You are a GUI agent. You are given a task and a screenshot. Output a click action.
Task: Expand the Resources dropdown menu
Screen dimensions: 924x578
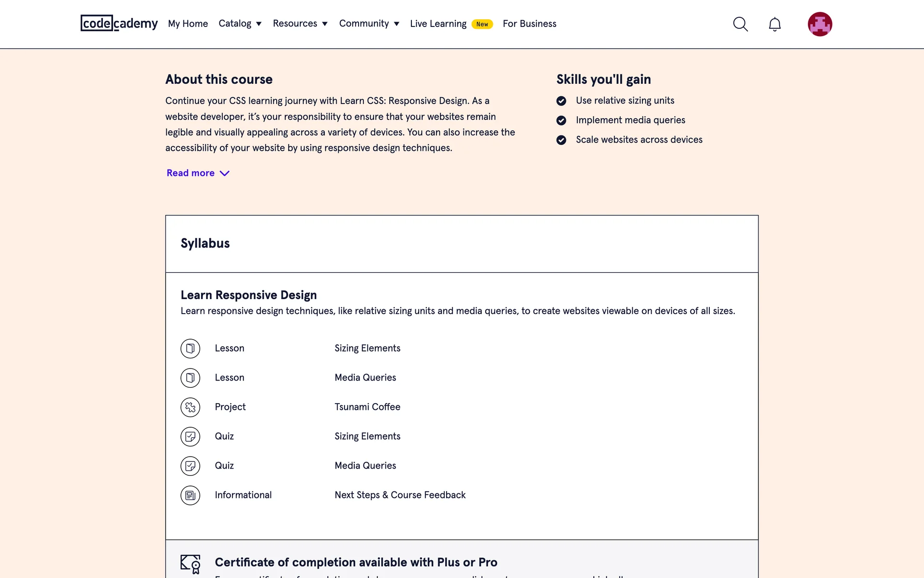click(300, 24)
